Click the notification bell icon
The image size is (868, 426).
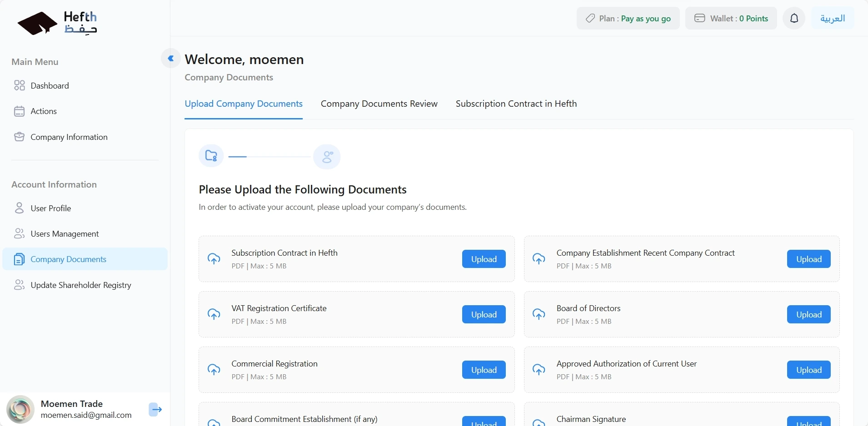pyautogui.click(x=794, y=19)
